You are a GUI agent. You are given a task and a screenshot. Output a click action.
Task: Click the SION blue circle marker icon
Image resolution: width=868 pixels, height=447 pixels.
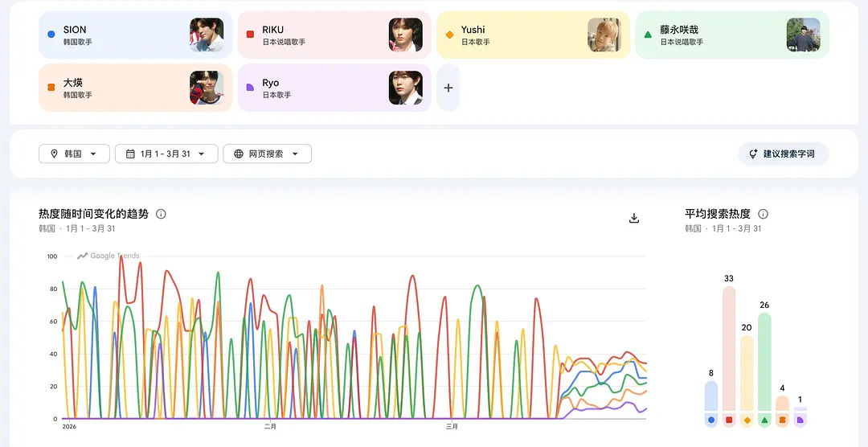[51, 35]
